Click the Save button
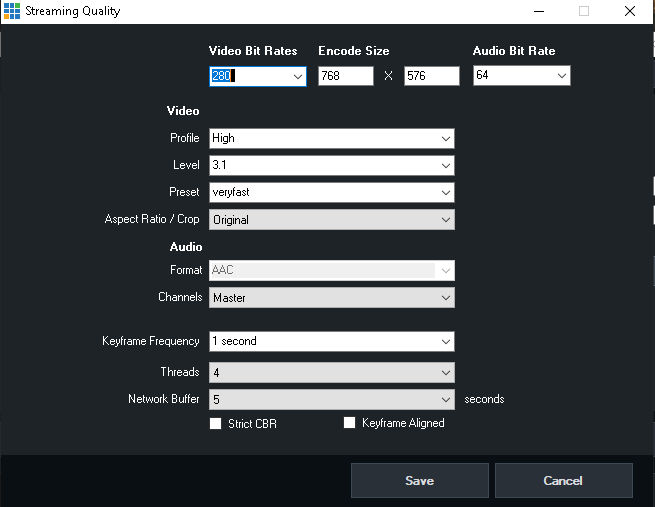Screen dimensions: 655x507 (419, 480)
